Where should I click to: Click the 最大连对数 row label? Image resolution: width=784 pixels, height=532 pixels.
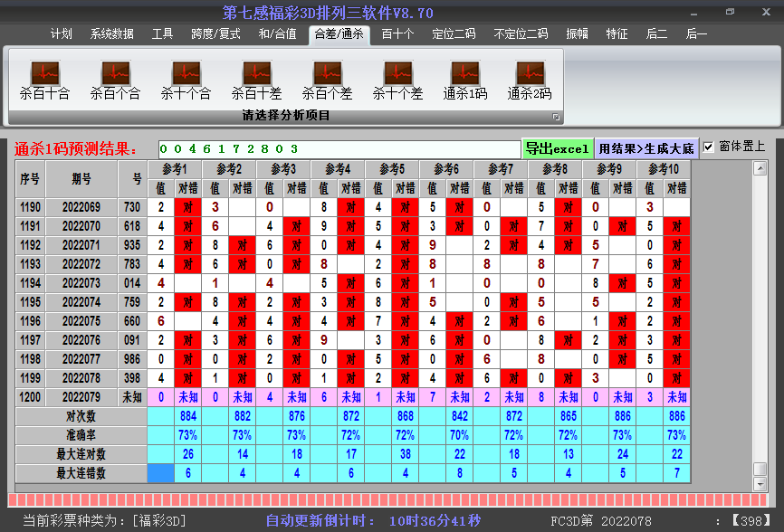click(x=81, y=454)
